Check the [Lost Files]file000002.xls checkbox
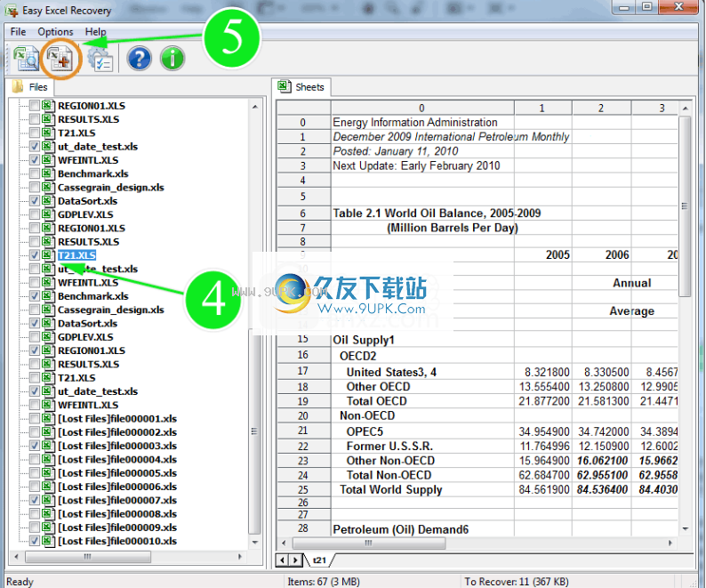706x588 pixels. click(x=35, y=432)
